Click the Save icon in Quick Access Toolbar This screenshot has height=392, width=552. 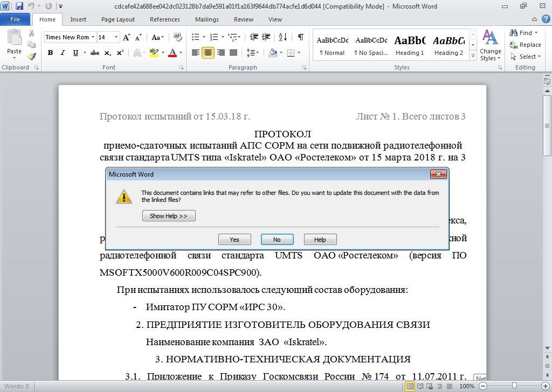click(19, 6)
